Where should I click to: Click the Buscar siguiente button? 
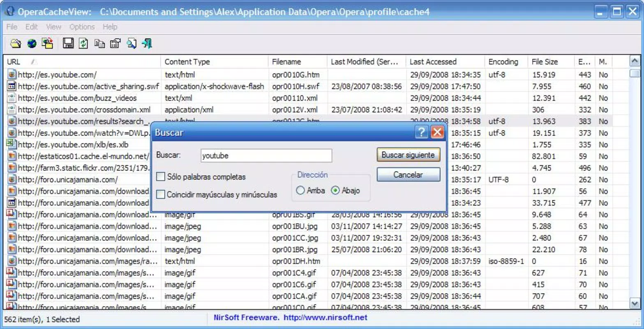pyautogui.click(x=408, y=155)
